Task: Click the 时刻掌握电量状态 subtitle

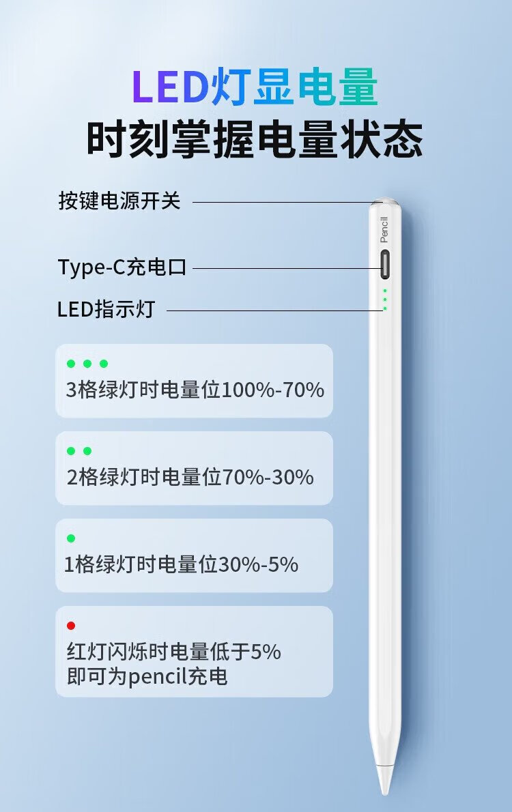Action: (x=255, y=139)
